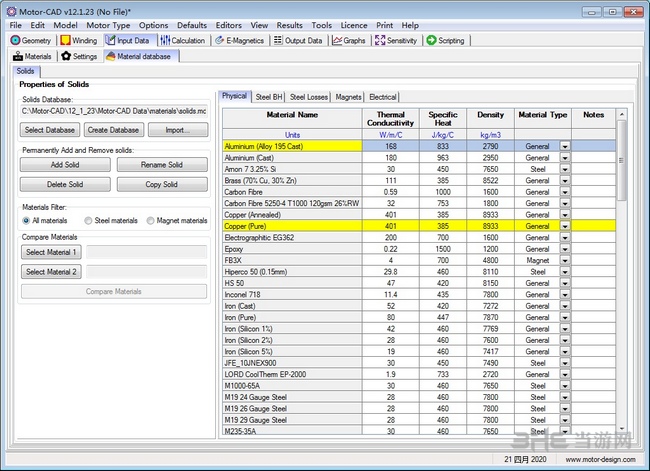This screenshot has height=471, width=650.
Task: Open Material Type dropdown for Inconel 718
Action: 565,295
